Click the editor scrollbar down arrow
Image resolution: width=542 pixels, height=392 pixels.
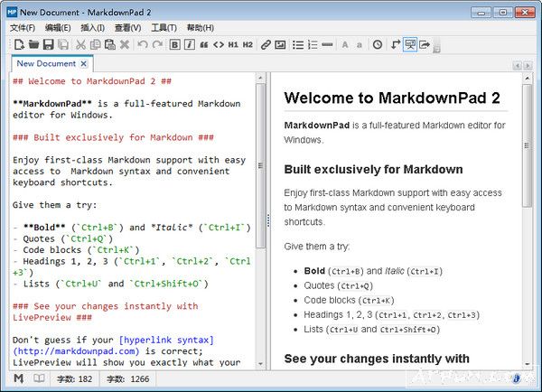261,364
